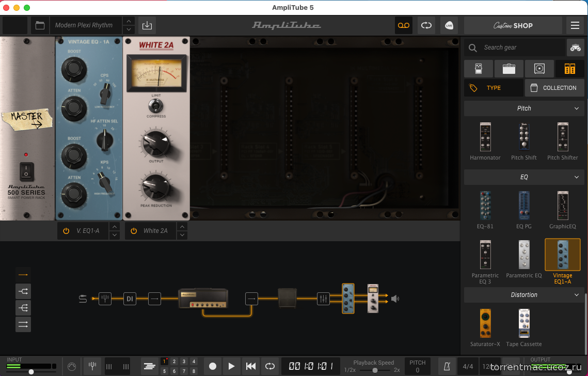Viewport: 588px width, 376px height.
Task: Select the cabinet in signal chain
Action: point(287,299)
